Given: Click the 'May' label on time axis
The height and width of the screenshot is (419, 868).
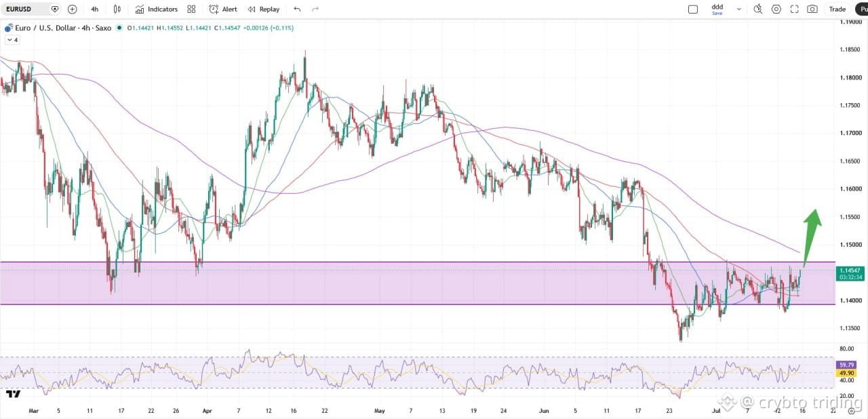Looking at the screenshot, I should (379, 410).
